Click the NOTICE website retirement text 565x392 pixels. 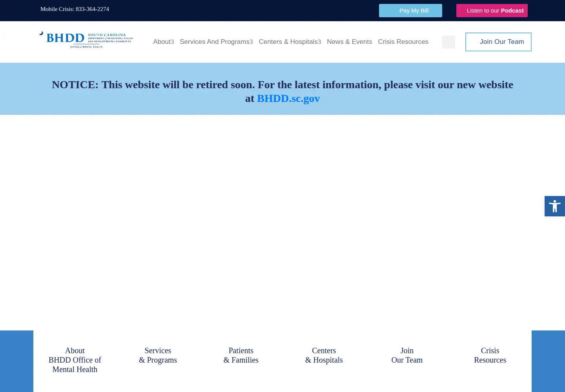point(282,91)
